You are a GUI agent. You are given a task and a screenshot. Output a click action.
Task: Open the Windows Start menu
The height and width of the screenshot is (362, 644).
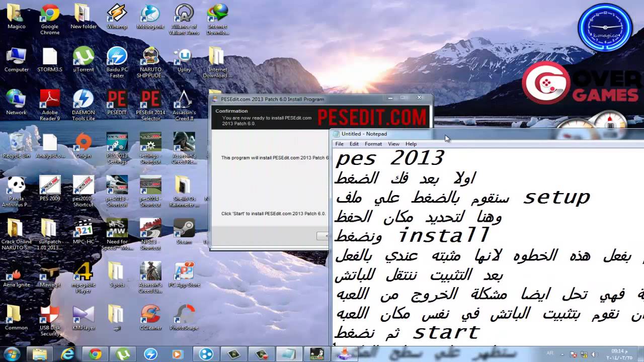click(x=11, y=354)
